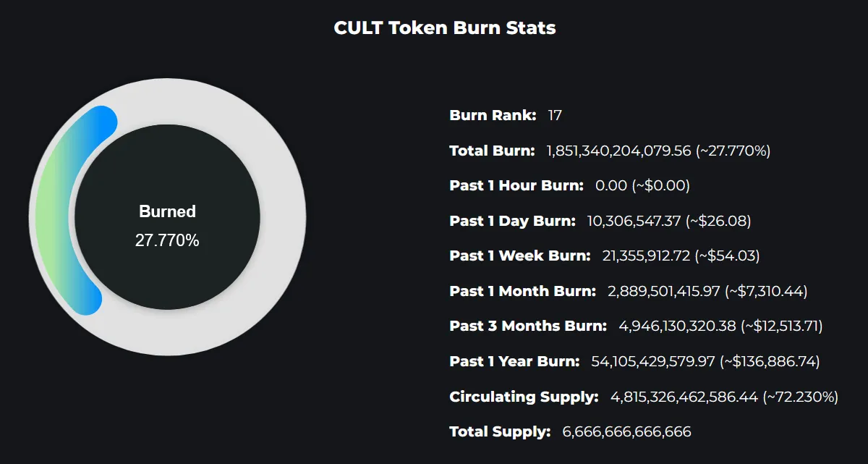This screenshot has height=464, width=868.
Task: Click the total burn value 1,851,340,204,079.56
Action: [x=619, y=151]
